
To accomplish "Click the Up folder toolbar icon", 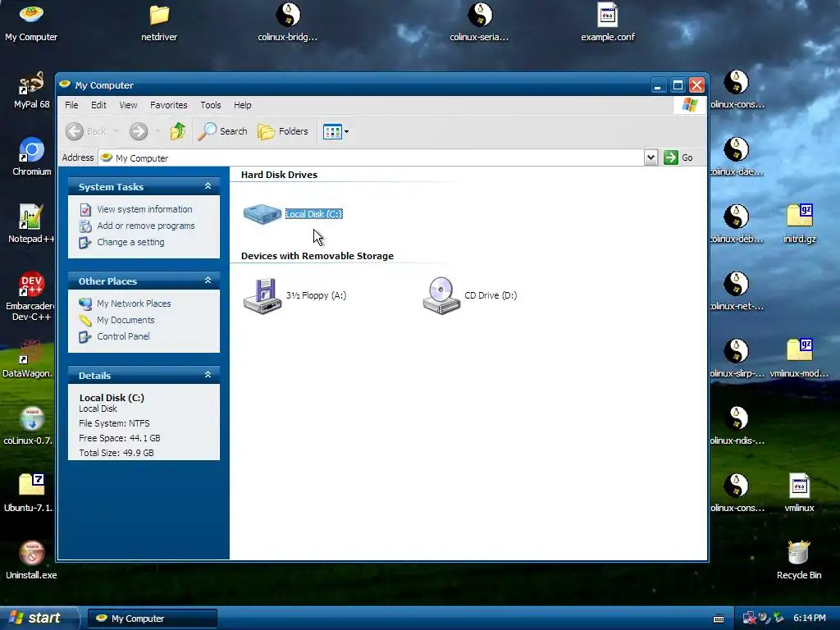I will [178, 131].
